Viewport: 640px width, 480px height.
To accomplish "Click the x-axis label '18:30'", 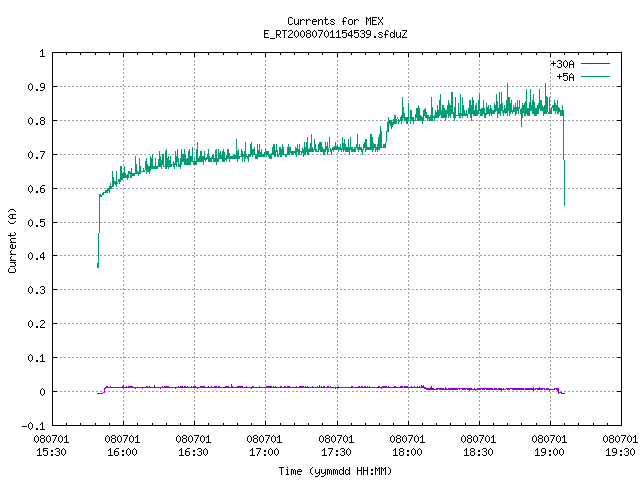I will tap(478, 452).
